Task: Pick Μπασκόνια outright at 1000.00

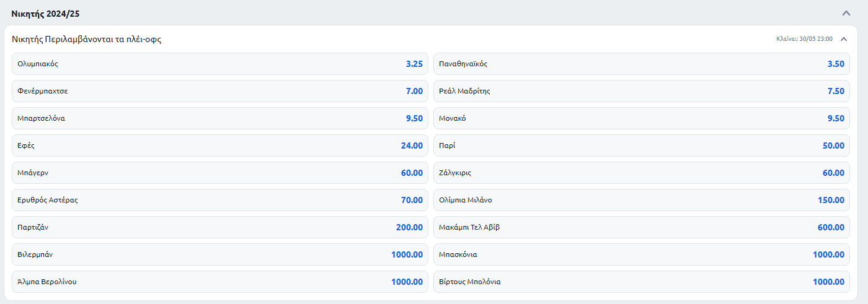Action: (641, 254)
